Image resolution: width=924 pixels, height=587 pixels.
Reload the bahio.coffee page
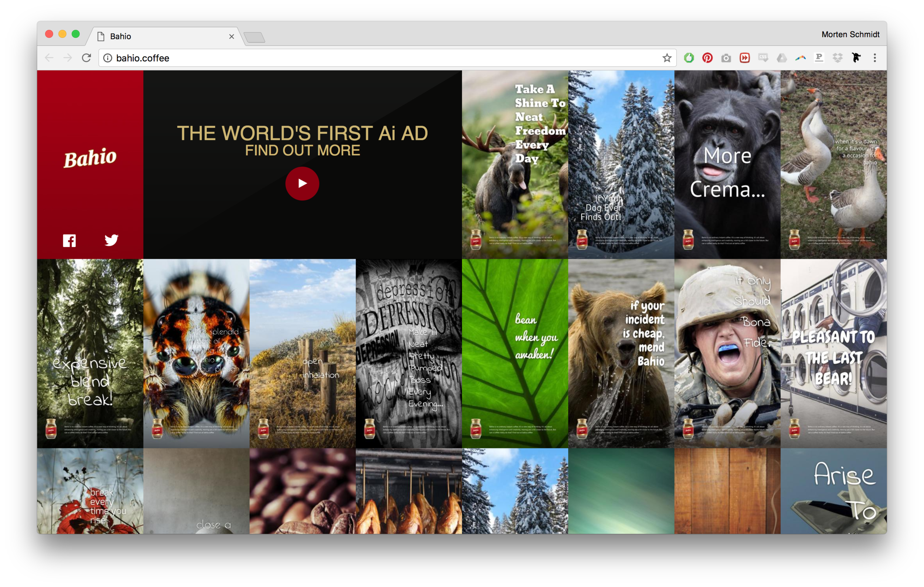tap(87, 58)
